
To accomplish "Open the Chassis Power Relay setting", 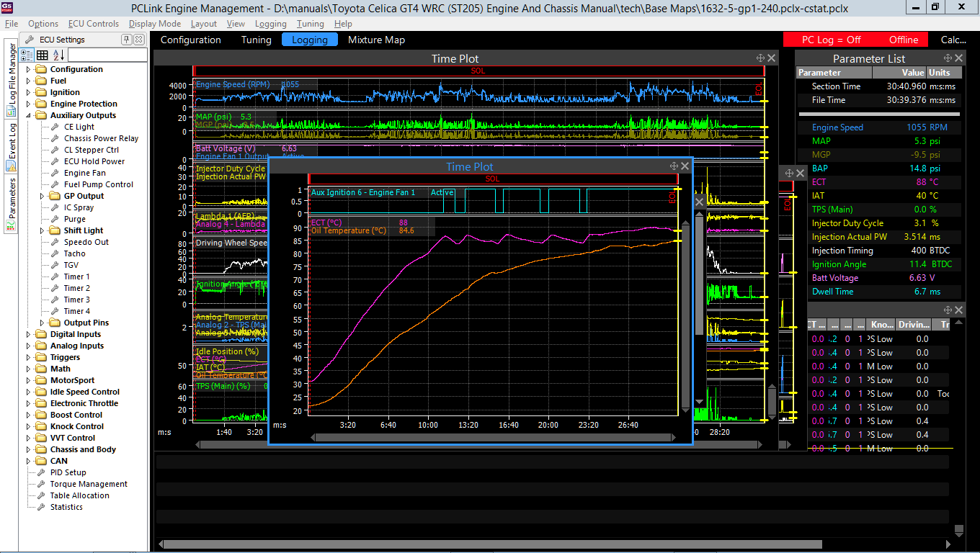I will point(101,138).
